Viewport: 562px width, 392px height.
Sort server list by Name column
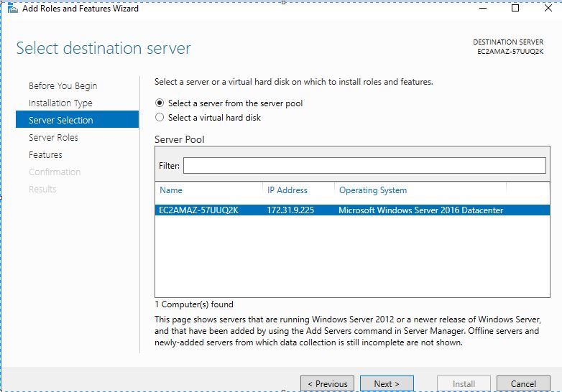point(171,190)
